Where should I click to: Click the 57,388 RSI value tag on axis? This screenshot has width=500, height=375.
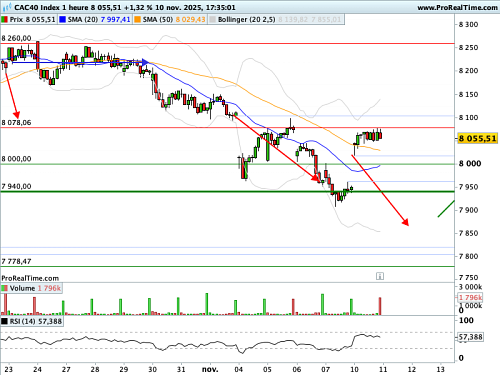tap(470, 337)
